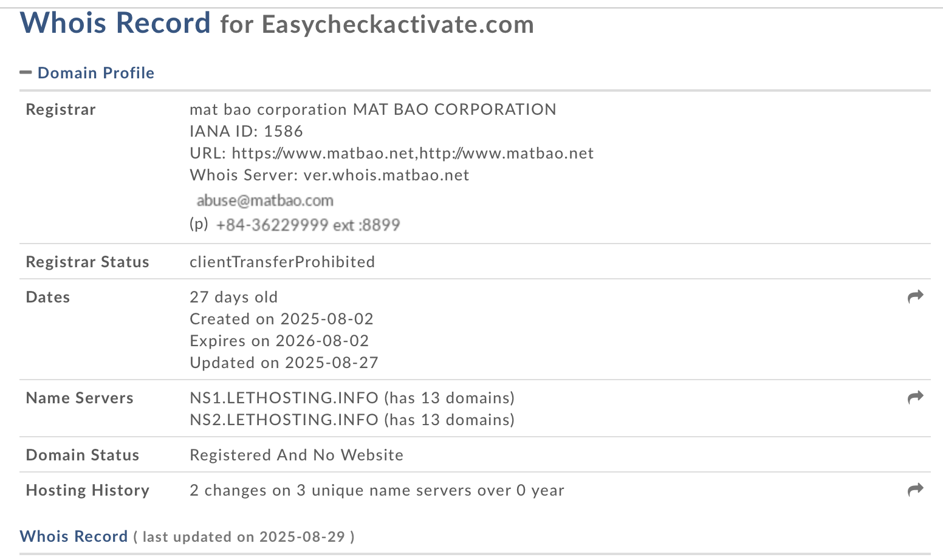Click 'Registered And No Website' domain status
Screen dimensions: 943x560
coord(297,455)
